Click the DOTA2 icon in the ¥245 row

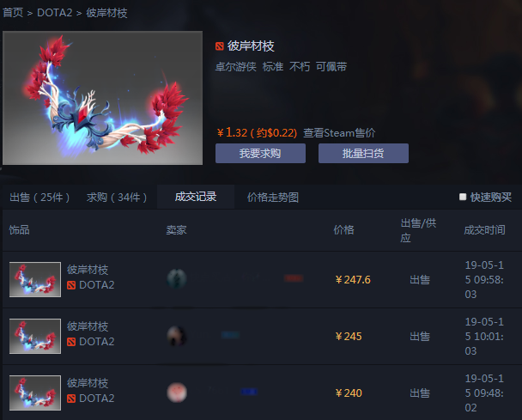pos(71,342)
